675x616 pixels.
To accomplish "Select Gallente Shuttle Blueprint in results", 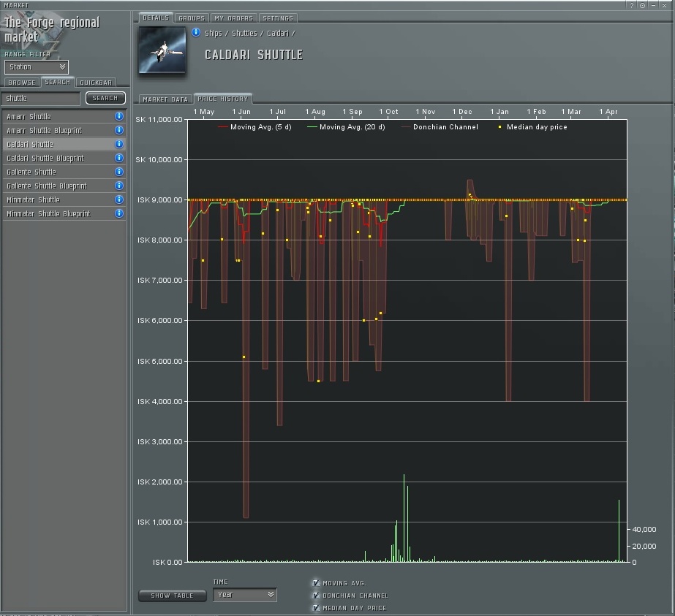I will (64, 186).
